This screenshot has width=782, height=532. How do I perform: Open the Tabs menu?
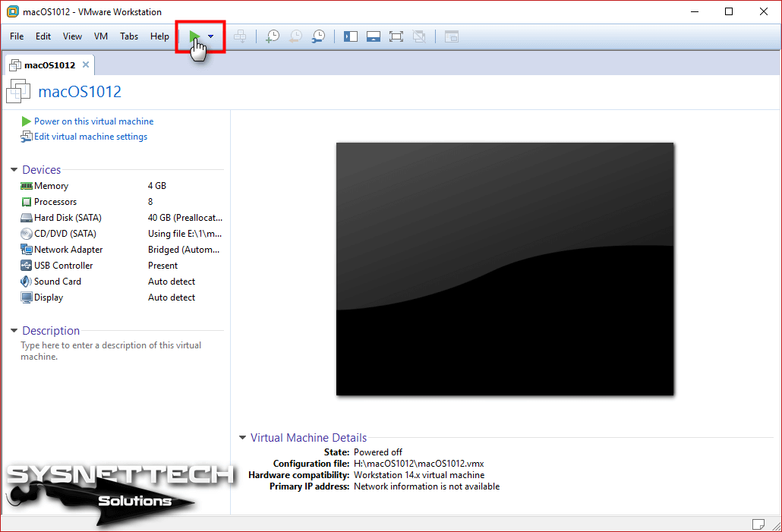click(128, 36)
